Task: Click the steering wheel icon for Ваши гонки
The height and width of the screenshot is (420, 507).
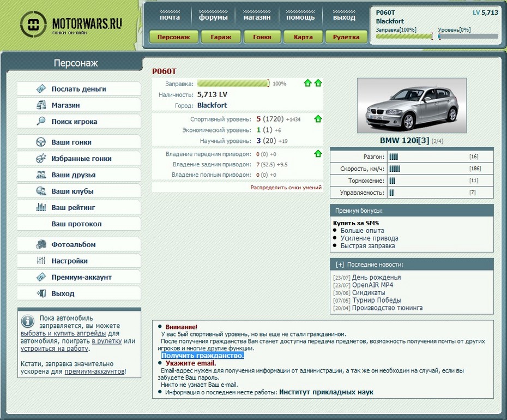Action: pos(41,142)
